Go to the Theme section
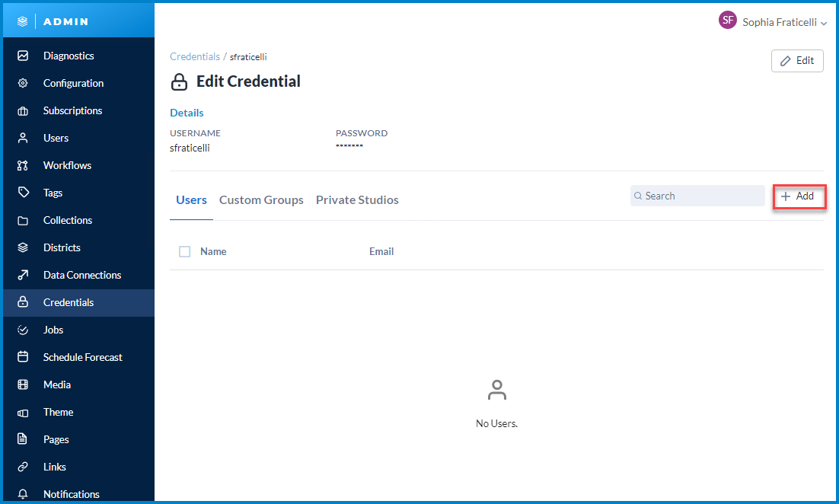 point(56,412)
